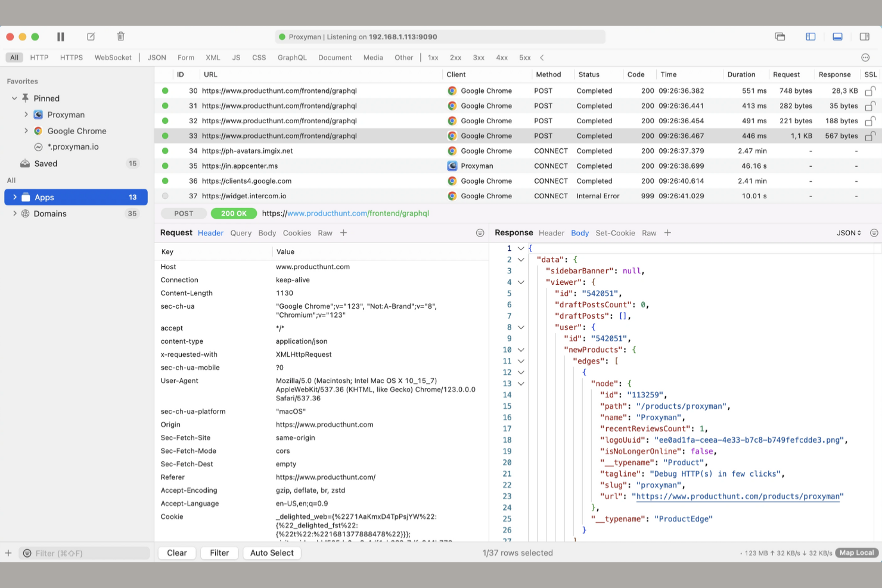
Task: Click the 200 OK status badge
Action: (234, 213)
